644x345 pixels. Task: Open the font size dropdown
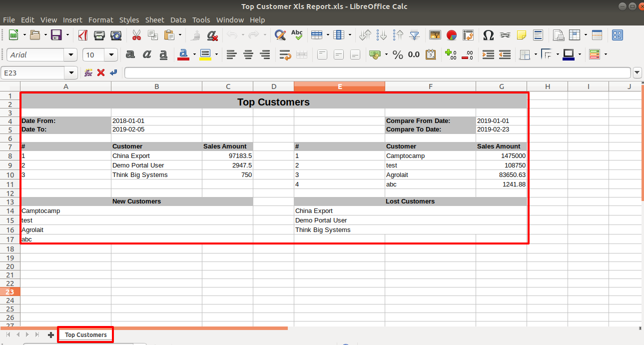[111, 55]
